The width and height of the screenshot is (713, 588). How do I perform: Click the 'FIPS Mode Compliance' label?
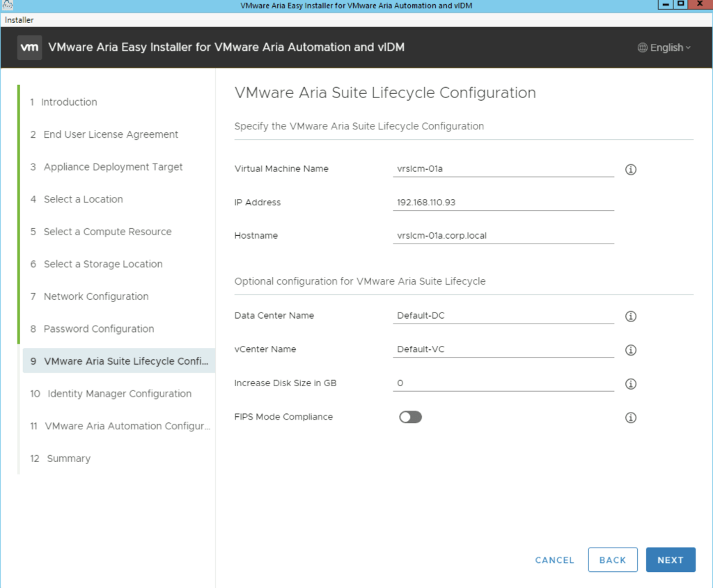click(x=283, y=417)
